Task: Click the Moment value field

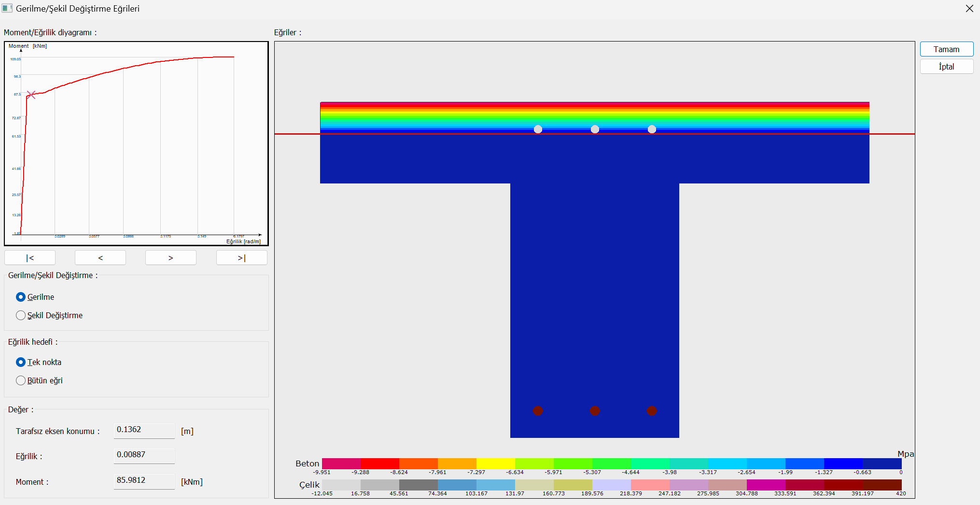Action: coord(144,481)
